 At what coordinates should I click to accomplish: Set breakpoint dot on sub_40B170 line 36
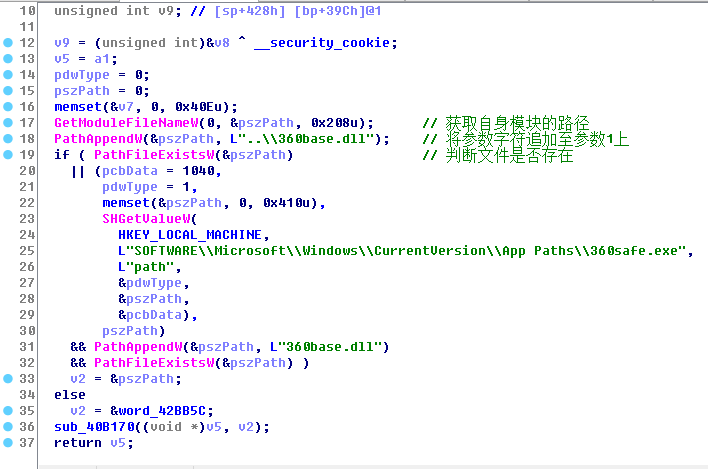point(8,427)
